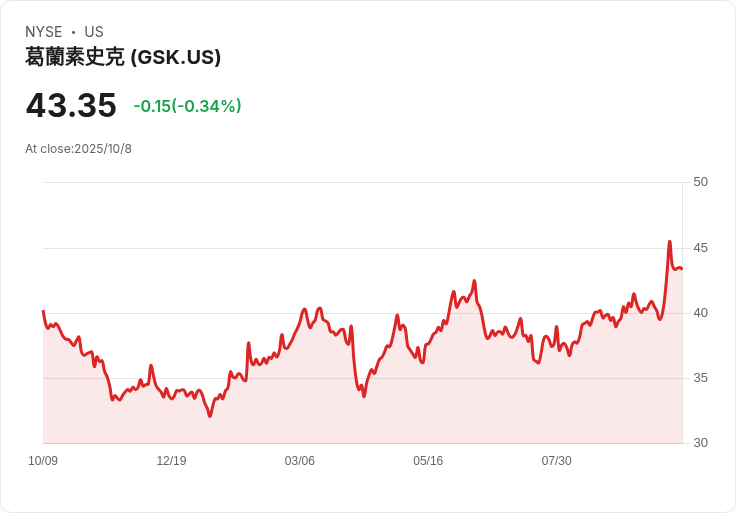
Task: Click the 50 price axis label
Action: pos(700,182)
